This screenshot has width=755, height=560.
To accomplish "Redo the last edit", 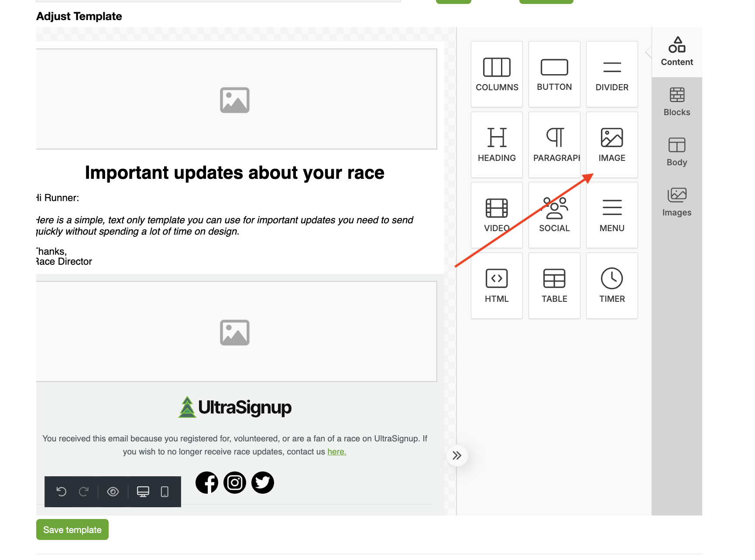I will pyautogui.click(x=84, y=492).
